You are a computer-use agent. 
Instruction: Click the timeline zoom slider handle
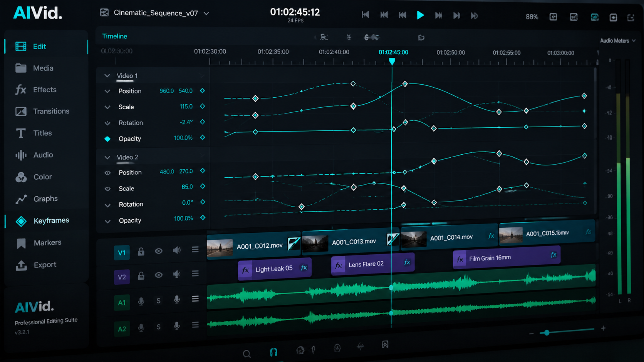point(547,332)
